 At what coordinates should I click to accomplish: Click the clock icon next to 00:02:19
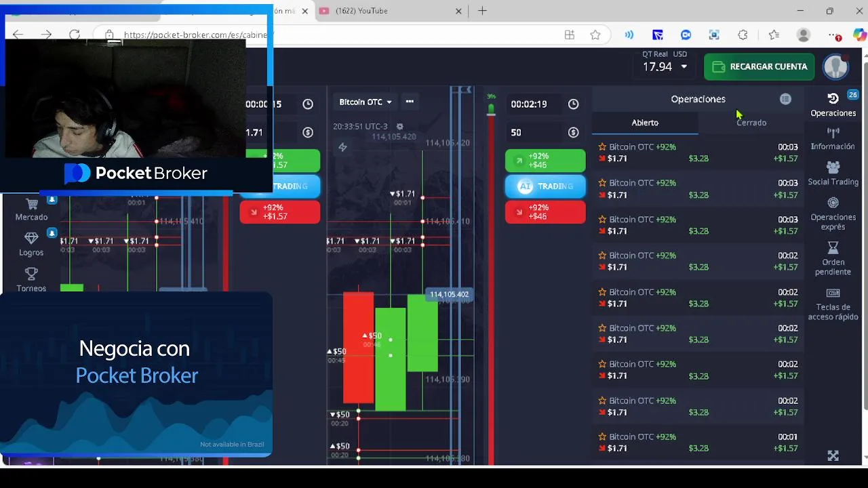pyautogui.click(x=573, y=104)
